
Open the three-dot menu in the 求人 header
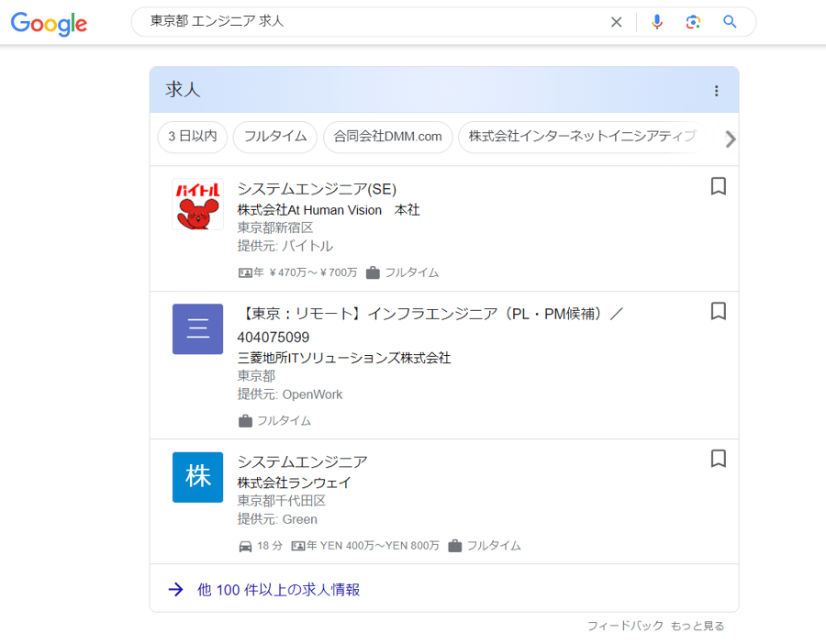[717, 91]
